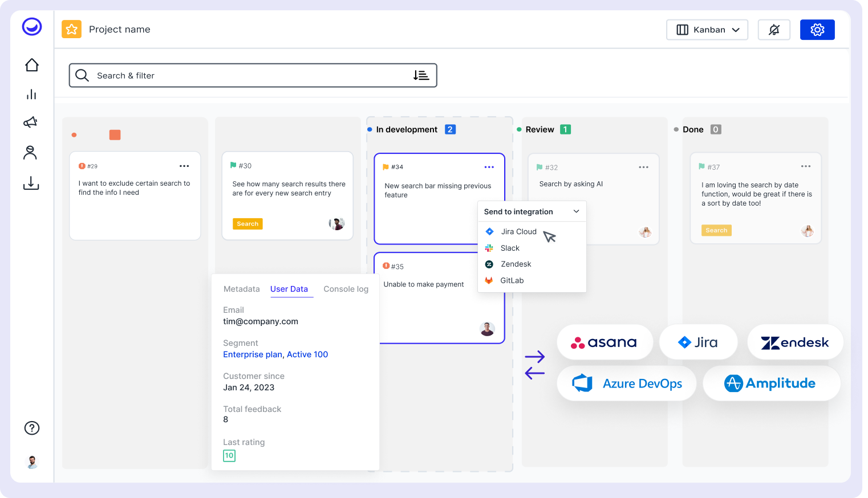The width and height of the screenshot is (868, 498).
Task: Click the star icon beside Project name
Action: click(71, 29)
